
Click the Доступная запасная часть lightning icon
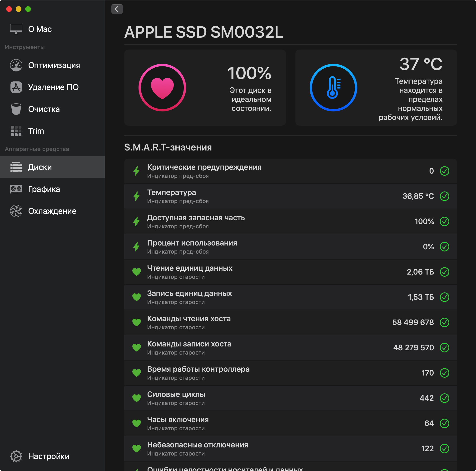tap(136, 221)
